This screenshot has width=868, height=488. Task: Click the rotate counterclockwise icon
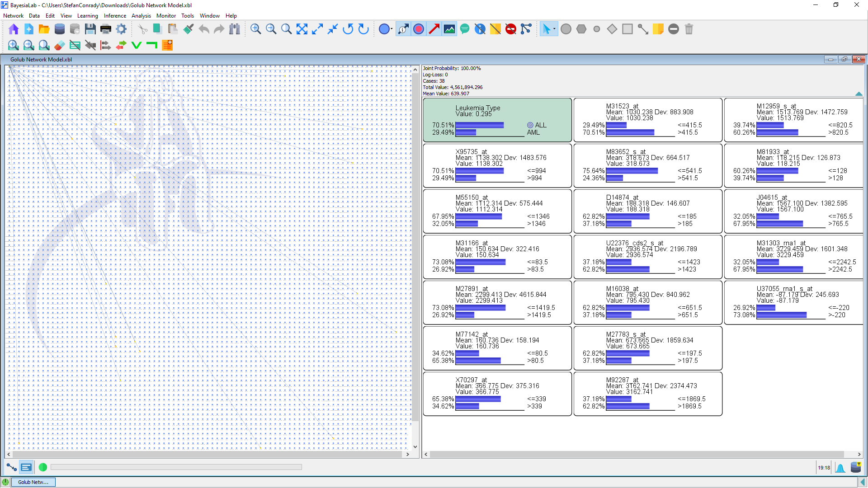point(348,29)
